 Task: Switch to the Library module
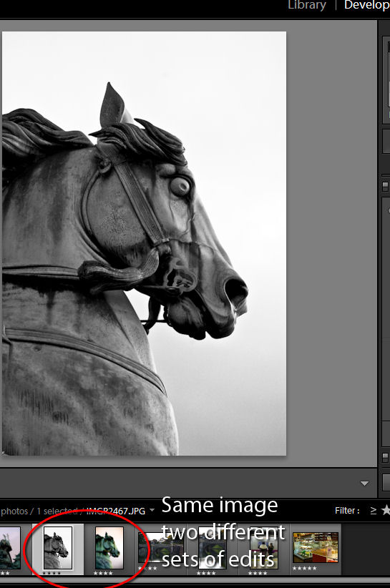click(307, 6)
